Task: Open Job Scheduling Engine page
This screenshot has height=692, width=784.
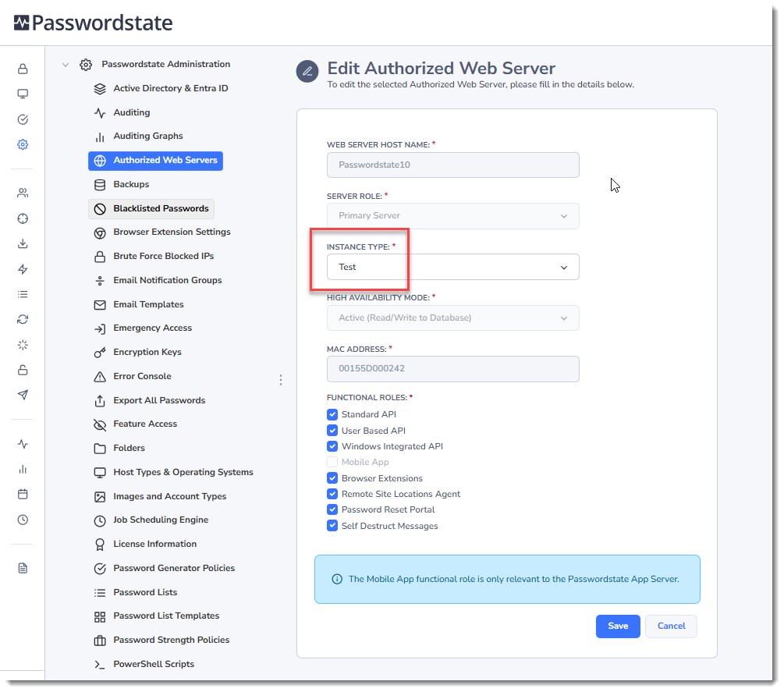Action: [161, 520]
